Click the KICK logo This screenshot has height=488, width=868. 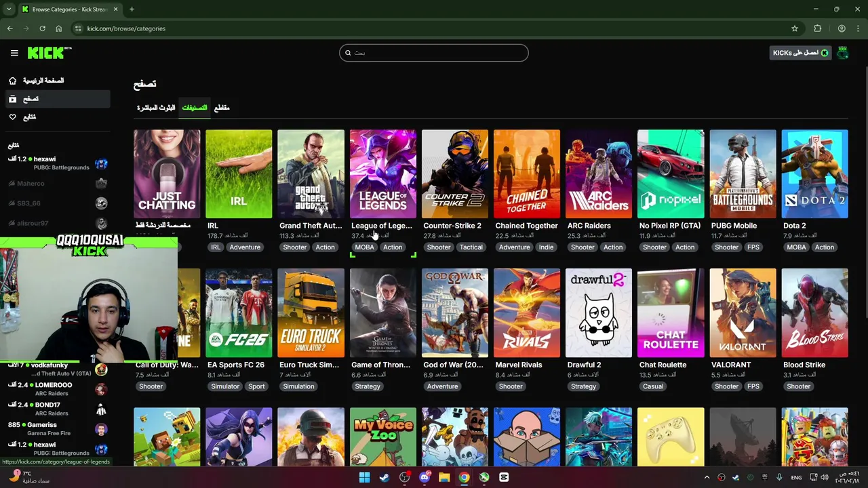[x=50, y=53]
